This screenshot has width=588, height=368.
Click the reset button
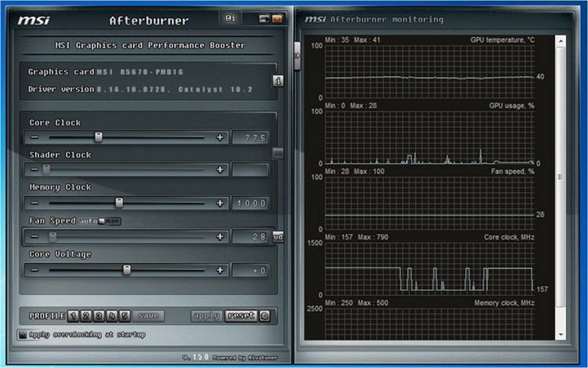241,315
